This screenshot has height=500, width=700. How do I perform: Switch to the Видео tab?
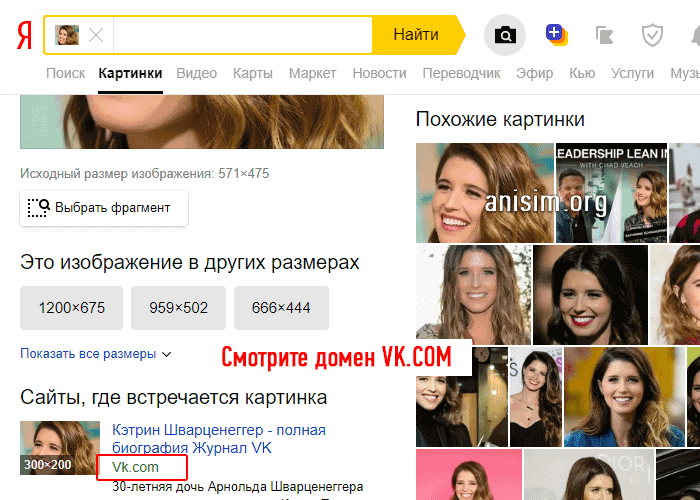pyautogui.click(x=196, y=73)
